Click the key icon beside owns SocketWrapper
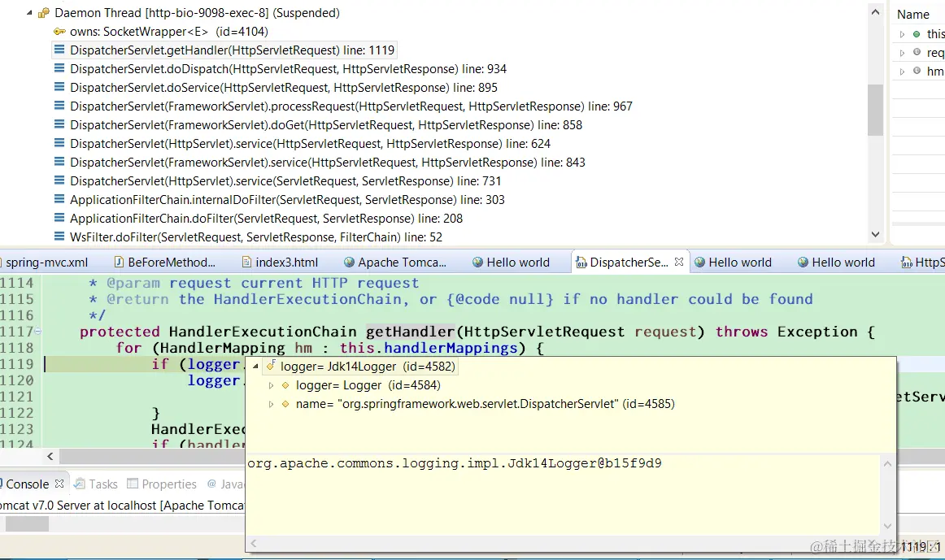Image resolution: width=945 pixels, height=560 pixels. (x=59, y=32)
